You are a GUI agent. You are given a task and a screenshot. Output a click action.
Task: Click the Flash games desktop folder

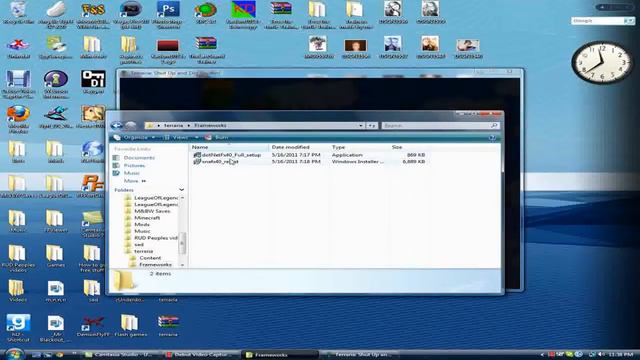[130, 325]
